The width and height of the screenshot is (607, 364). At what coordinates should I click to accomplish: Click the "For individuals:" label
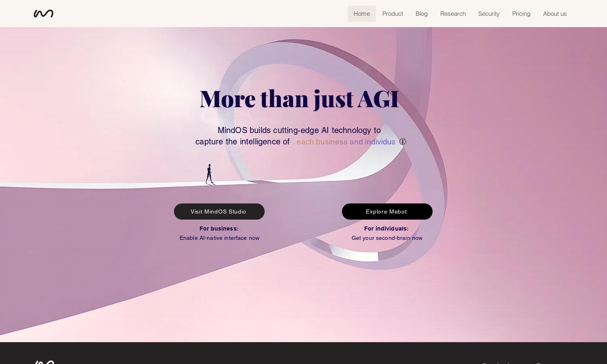(386, 229)
